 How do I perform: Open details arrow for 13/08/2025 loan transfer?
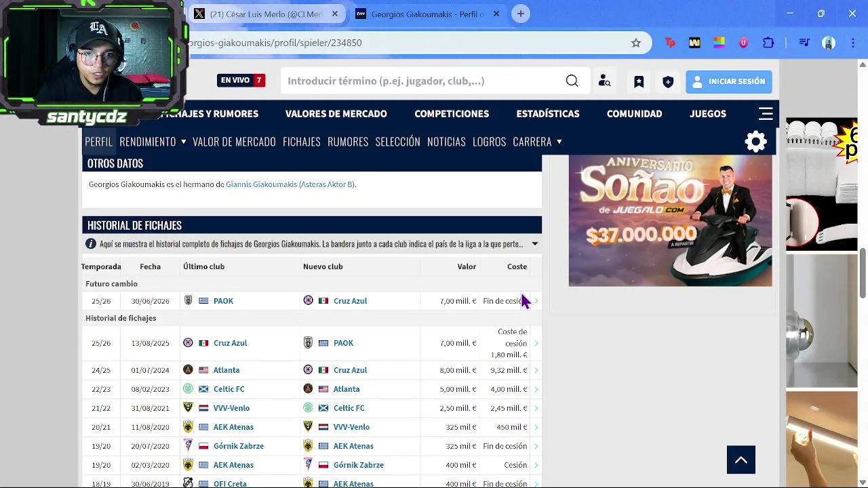click(536, 343)
